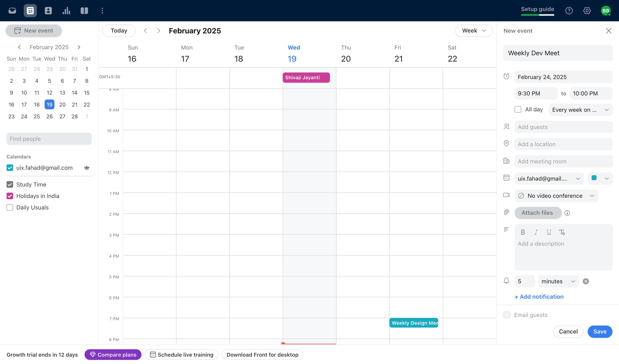Click the Save button
Screen dimensions: 619x364
click(x=600, y=331)
